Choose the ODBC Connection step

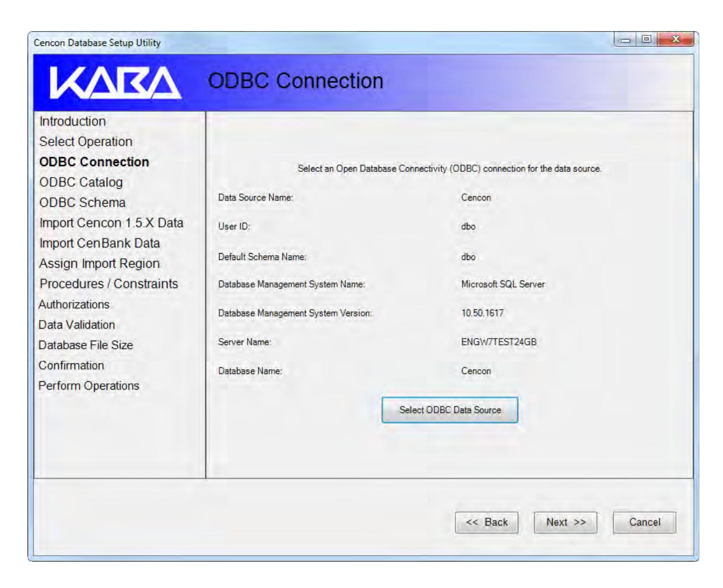94,162
